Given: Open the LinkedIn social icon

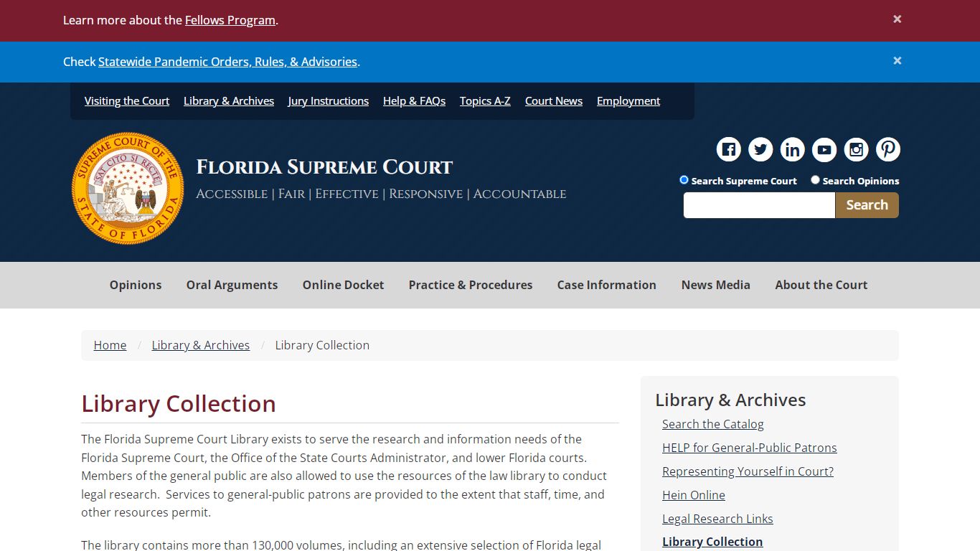Looking at the screenshot, I should tap(793, 149).
